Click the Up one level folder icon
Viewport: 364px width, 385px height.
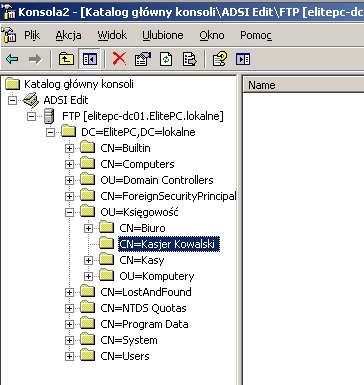tap(66, 59)
